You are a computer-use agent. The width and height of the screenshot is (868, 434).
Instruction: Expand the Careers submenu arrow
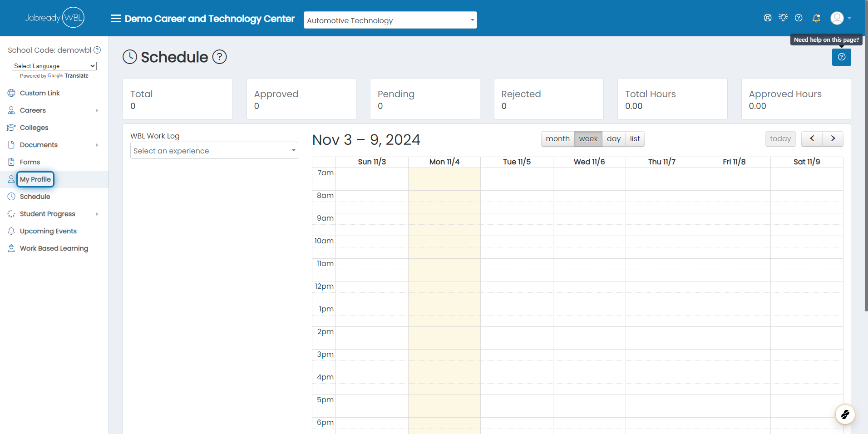click(x=97, y=110)
